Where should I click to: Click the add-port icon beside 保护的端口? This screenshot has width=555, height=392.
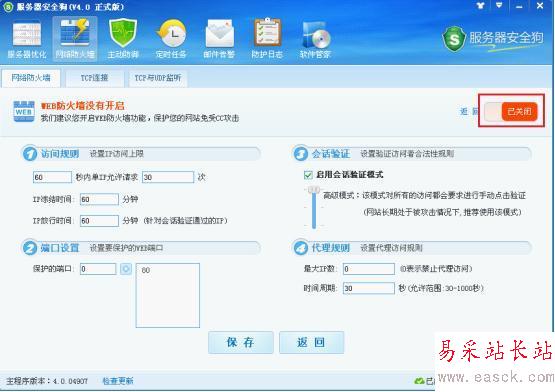pos(126,269)
